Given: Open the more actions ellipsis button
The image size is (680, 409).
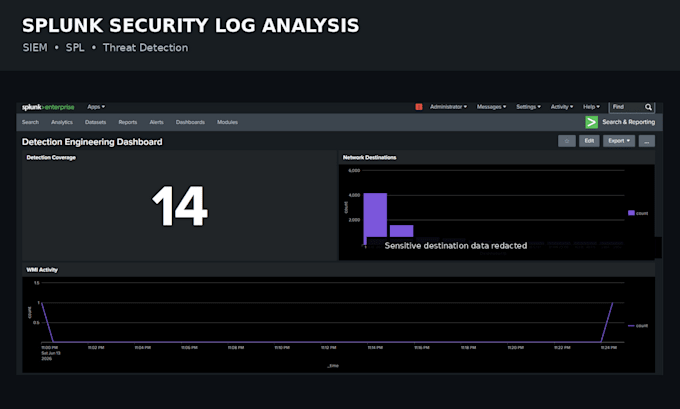Looking at the screenshot, I should click(x=647, y=141).
